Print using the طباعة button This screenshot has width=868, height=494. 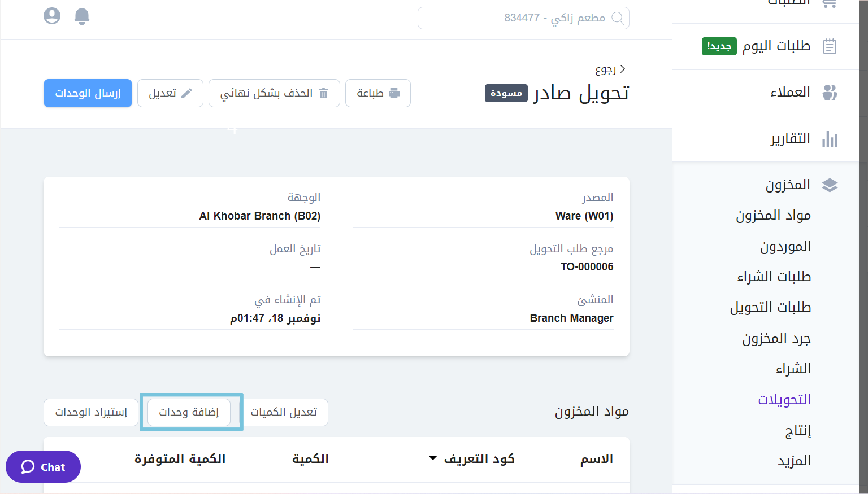[x=377, y=93]
